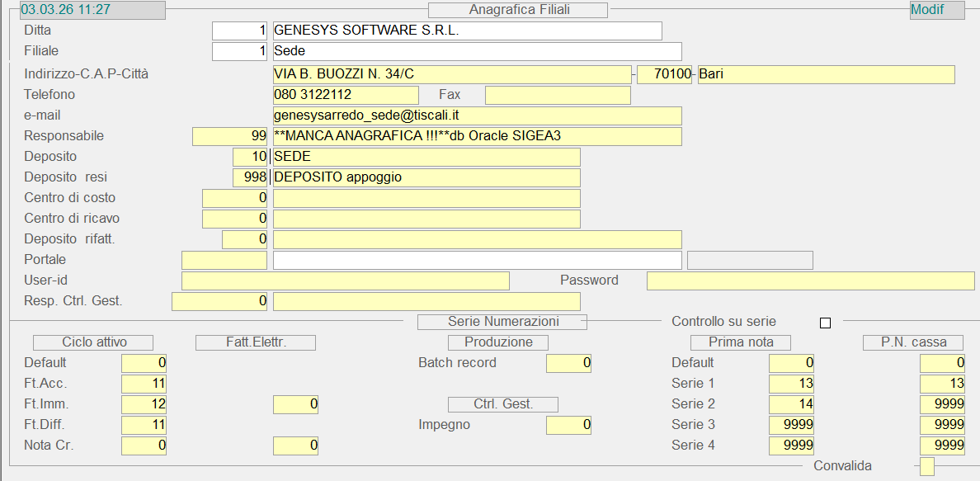Viewport: 980px width, 481px height.
Task: Click the Password input field
Action: pyautogui.click(x=810, y=281)
